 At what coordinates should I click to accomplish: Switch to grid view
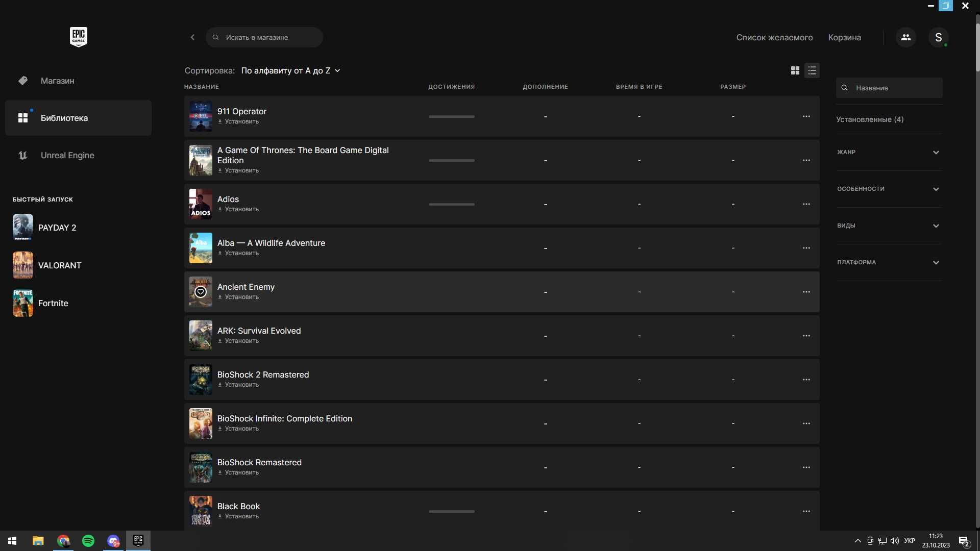(x=795, y=70)
